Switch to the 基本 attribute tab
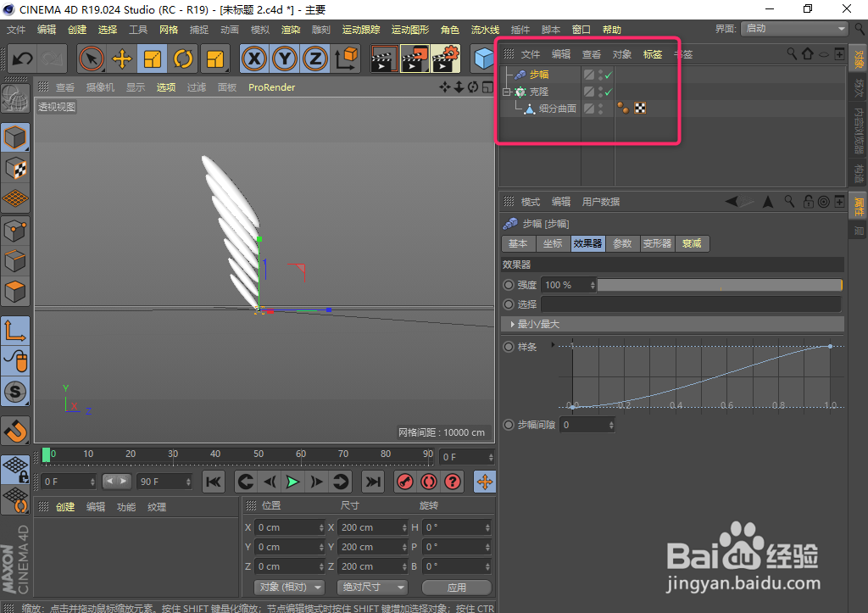 pyautogui.click(x=518, y=243)
